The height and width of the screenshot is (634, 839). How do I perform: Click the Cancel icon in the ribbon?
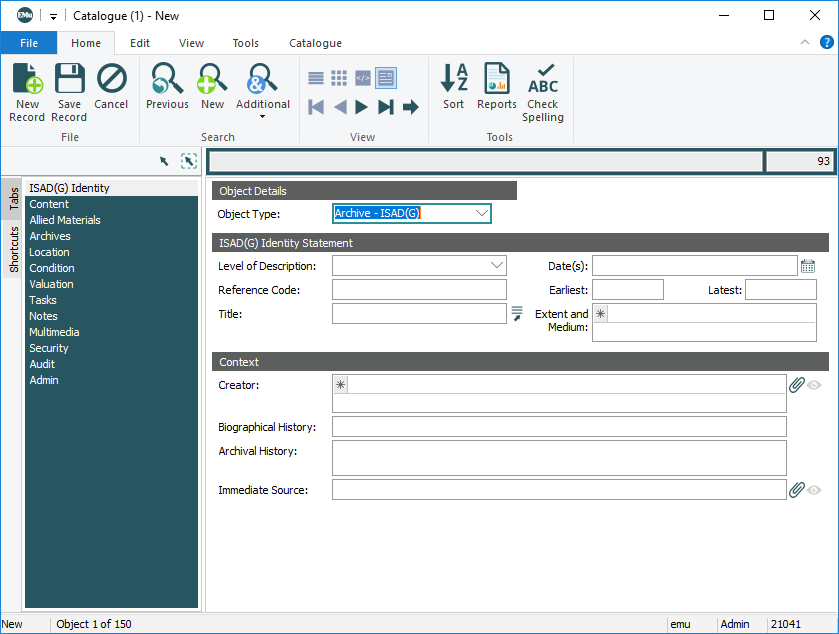[111, 80]
